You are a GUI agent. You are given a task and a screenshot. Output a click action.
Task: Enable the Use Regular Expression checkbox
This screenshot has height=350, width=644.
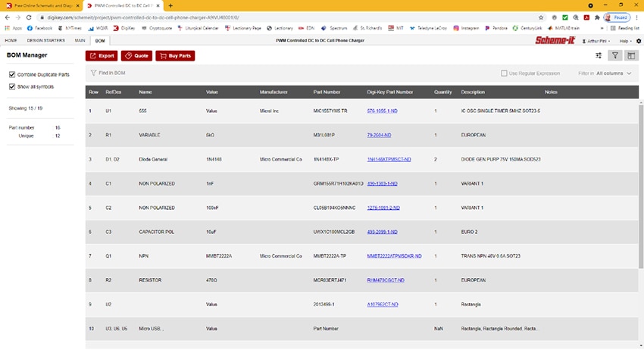coord(505,73)
